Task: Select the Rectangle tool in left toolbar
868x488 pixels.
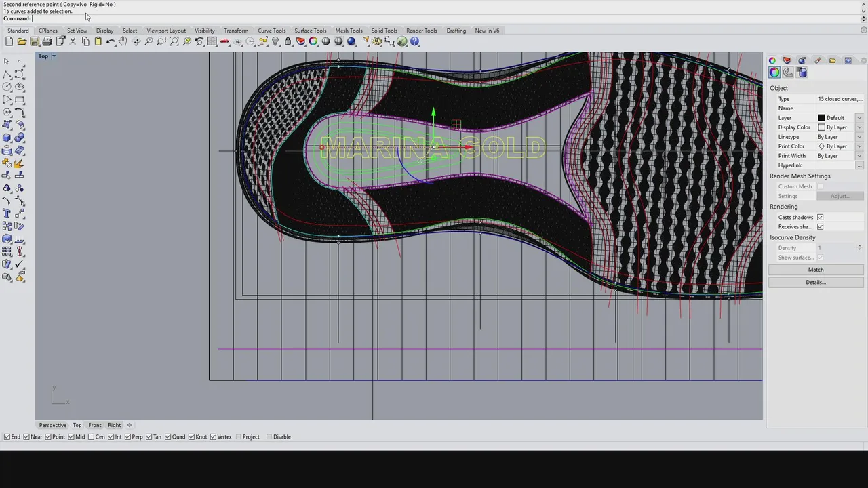Action: [20, 100]
